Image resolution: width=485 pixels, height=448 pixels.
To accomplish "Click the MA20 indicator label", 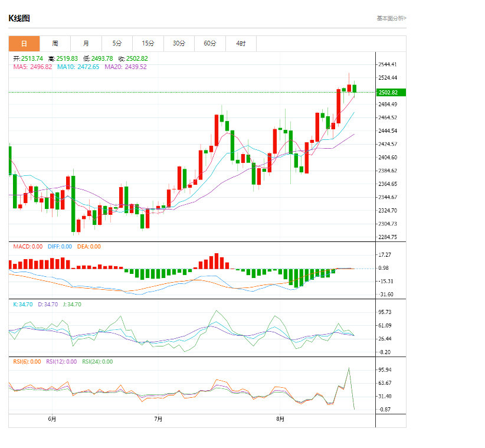I will [x=126, y=67].
